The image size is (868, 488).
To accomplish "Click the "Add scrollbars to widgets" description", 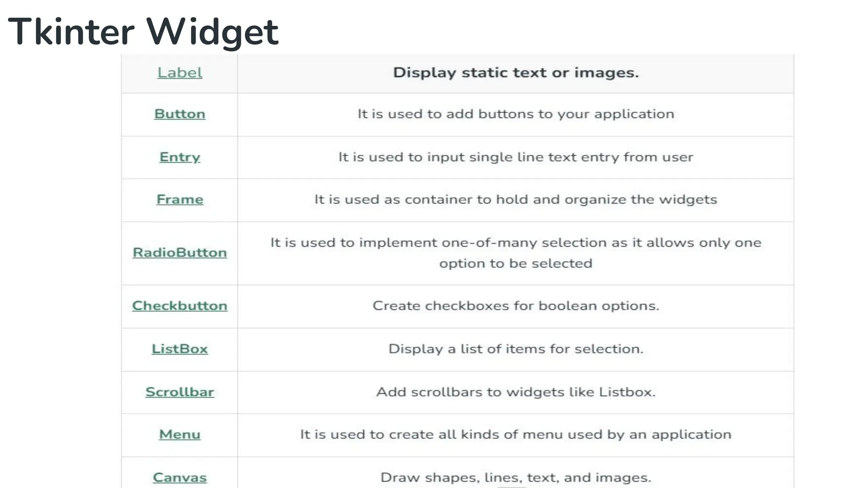I will [515, 392].
